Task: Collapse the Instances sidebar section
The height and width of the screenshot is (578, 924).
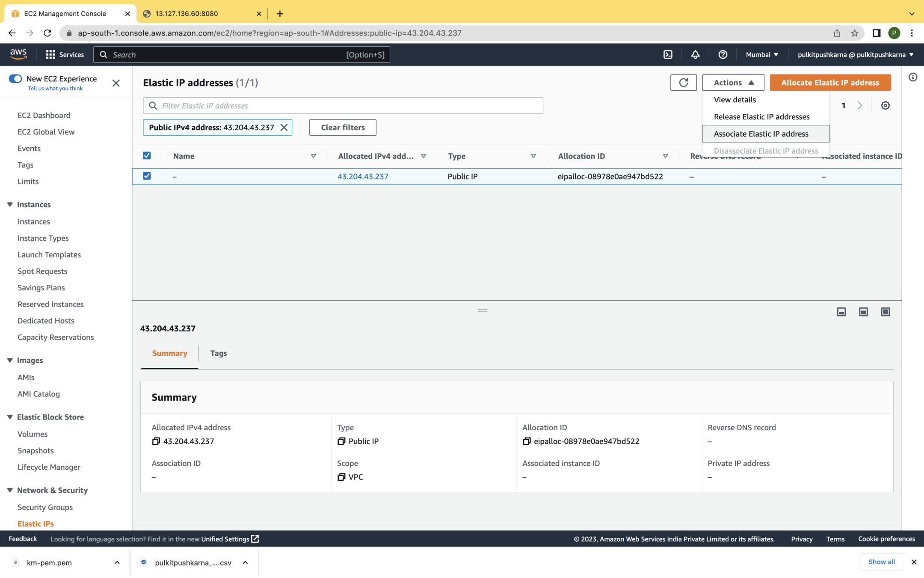Action: pyautogui.click(x=10, y=204)
